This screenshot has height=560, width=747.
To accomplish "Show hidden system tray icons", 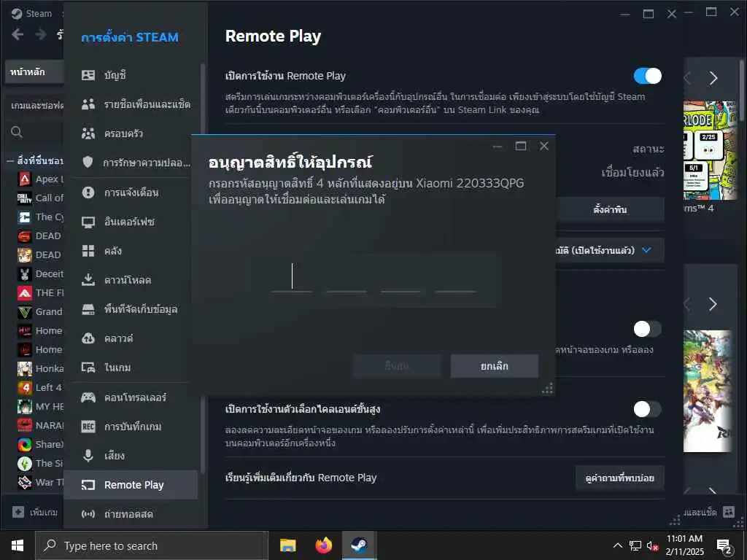I will [617, 545].
